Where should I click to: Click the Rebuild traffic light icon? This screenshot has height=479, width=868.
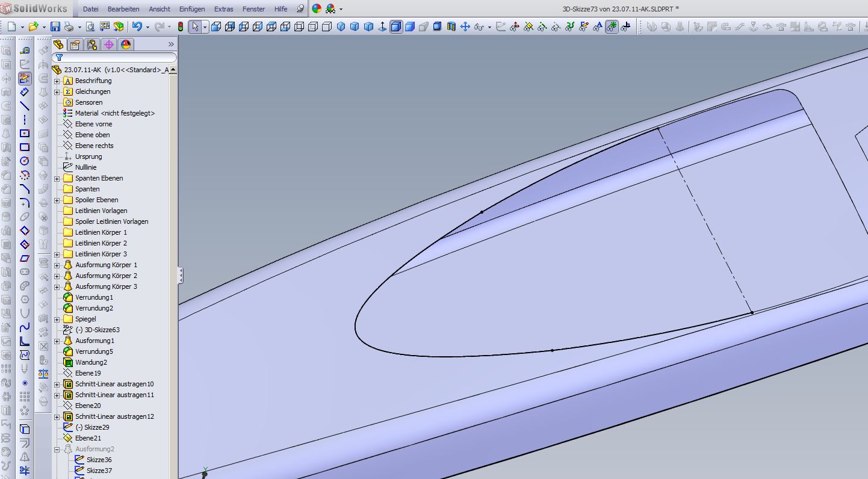[180, 26]
